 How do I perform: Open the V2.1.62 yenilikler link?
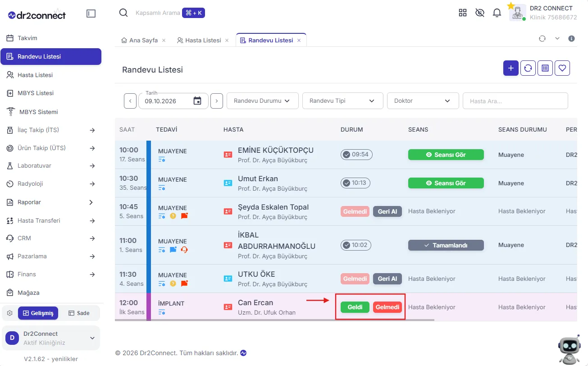coord(51,359)
